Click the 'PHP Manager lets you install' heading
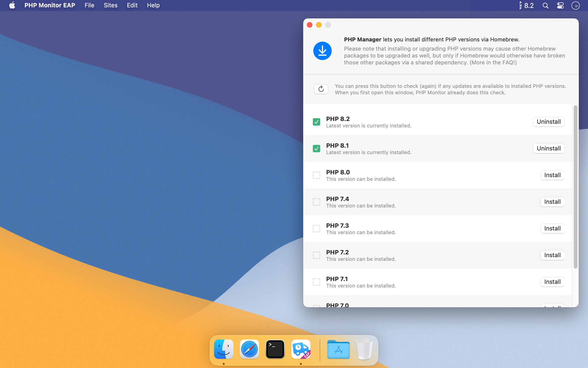 432,39
